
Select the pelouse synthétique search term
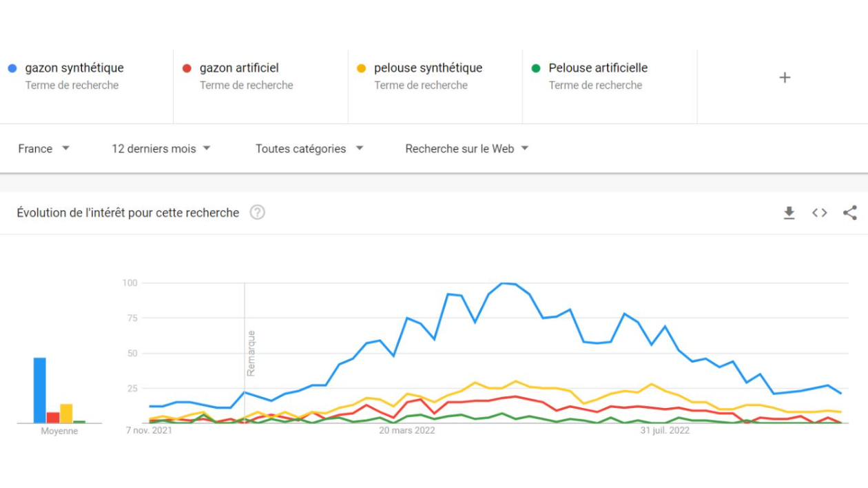click(428, 68)
